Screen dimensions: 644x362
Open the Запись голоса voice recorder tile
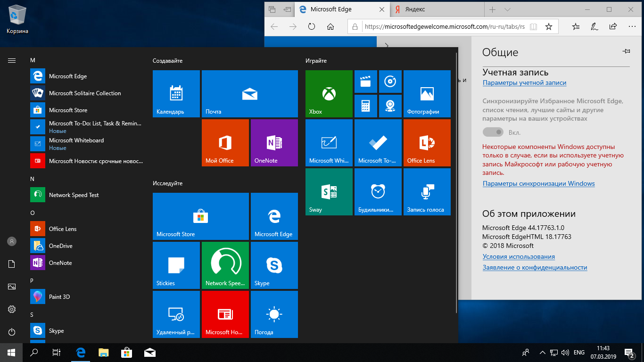click(427, 192)
